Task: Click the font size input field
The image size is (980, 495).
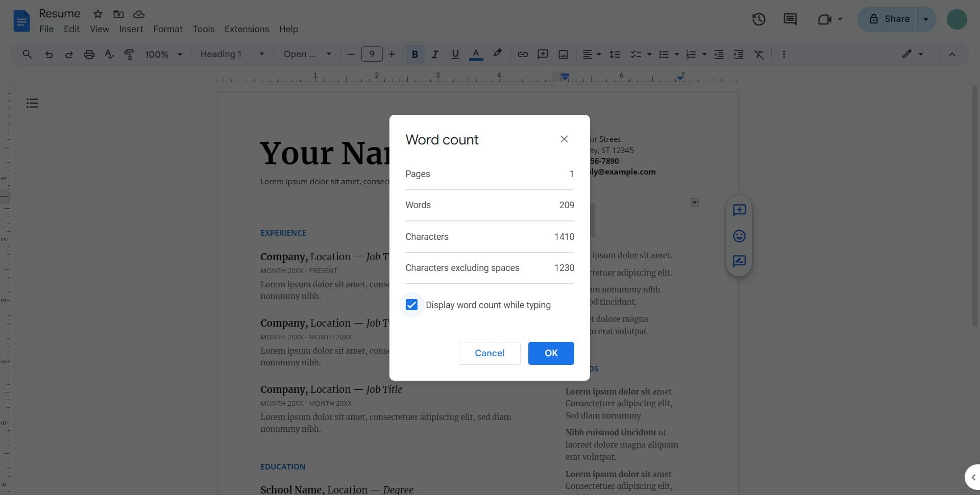Action: point(372,54)
